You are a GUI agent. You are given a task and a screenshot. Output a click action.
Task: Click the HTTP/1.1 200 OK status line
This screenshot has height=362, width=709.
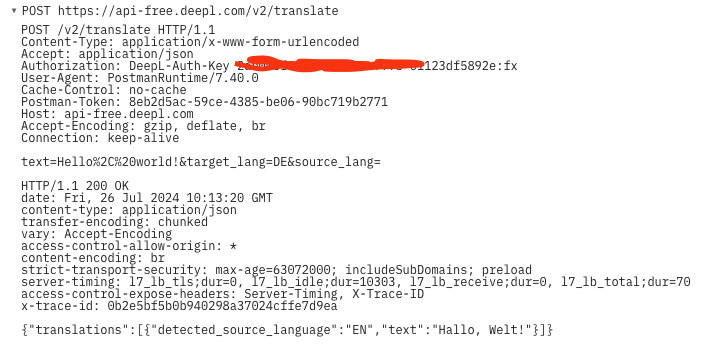(x=75, y=186)
